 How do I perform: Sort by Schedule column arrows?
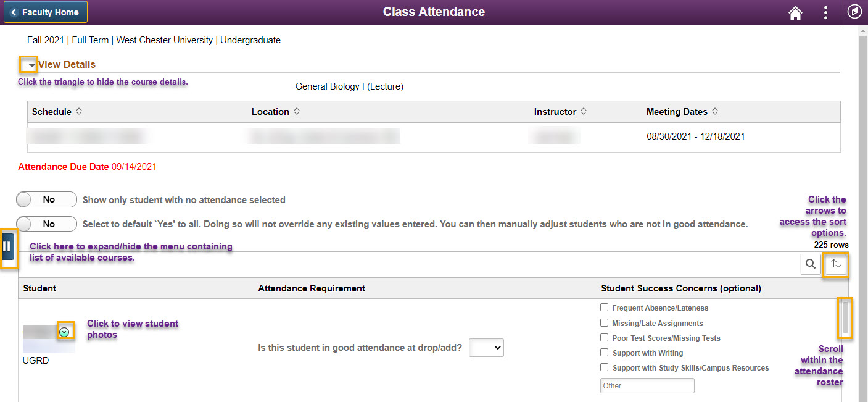pyautogui.click(x=79, y=112)
